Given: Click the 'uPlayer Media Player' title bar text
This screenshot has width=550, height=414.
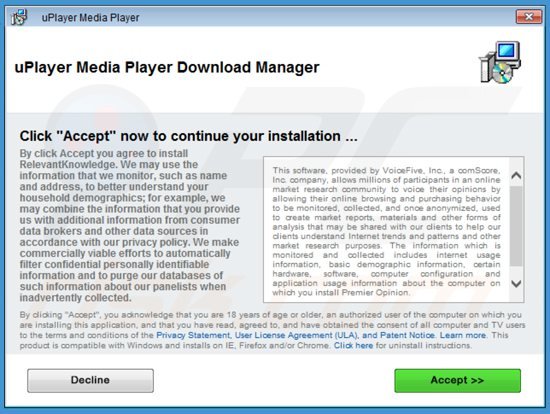Looking at the screenshot, I should pos(90,18).
